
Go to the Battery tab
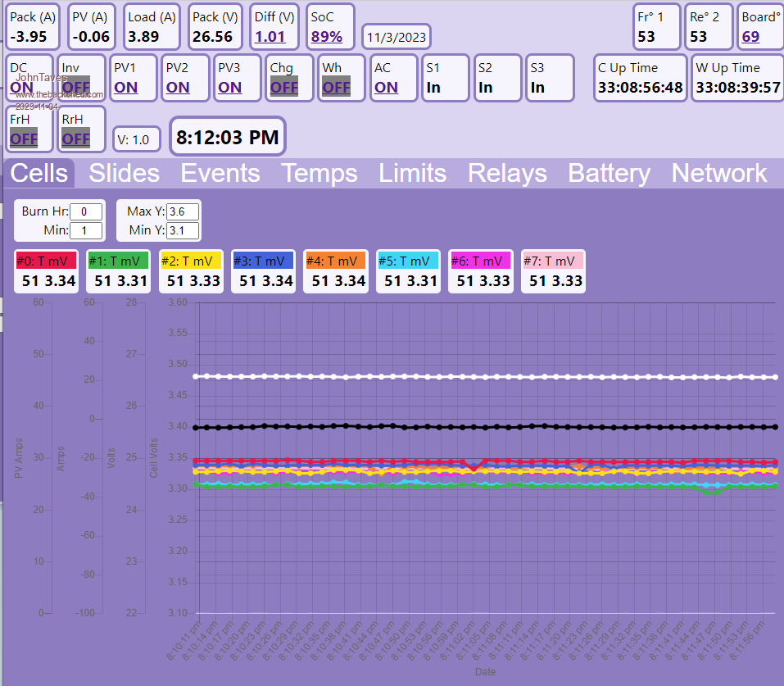[x=609, y=173]
